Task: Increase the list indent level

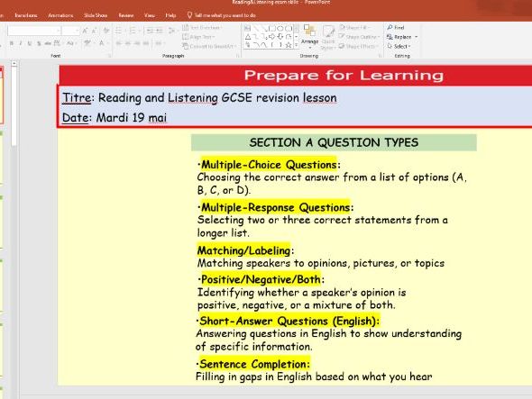Action: (x=159, y=31)
